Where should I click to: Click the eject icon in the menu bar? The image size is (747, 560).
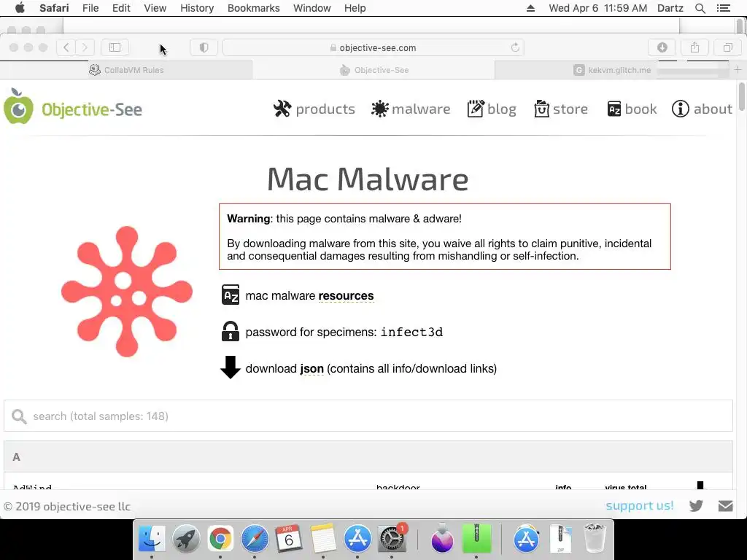click(530, 8)
